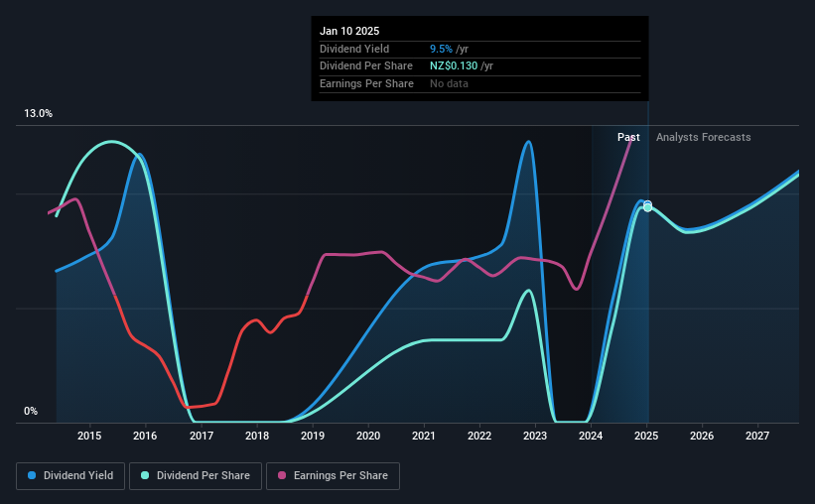Click the Jan 10 2025 tooltip date
Screen dimensions: 815x504
[x=349, y=31]
